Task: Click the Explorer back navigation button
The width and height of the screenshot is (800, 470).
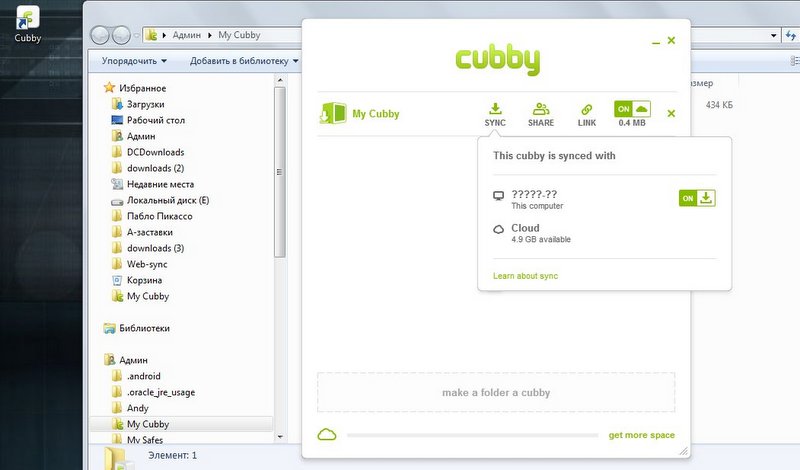Action: pyautogui.click(x=101, y=35)
